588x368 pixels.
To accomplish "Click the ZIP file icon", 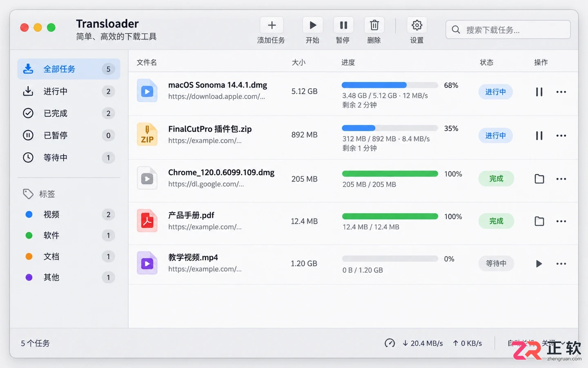I will [147, 134].
